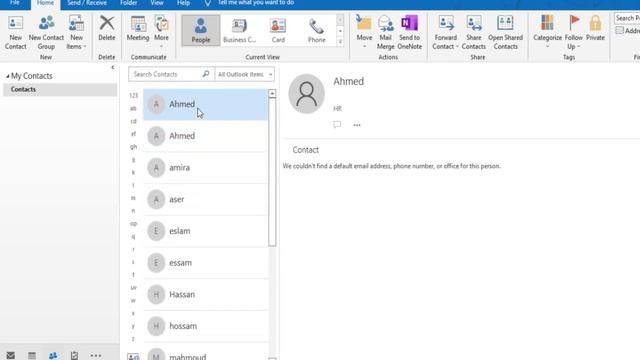Open the Send / Receive tab
Image resolution: width=640 pixels, height=360 pixels.
coord(87,3)
